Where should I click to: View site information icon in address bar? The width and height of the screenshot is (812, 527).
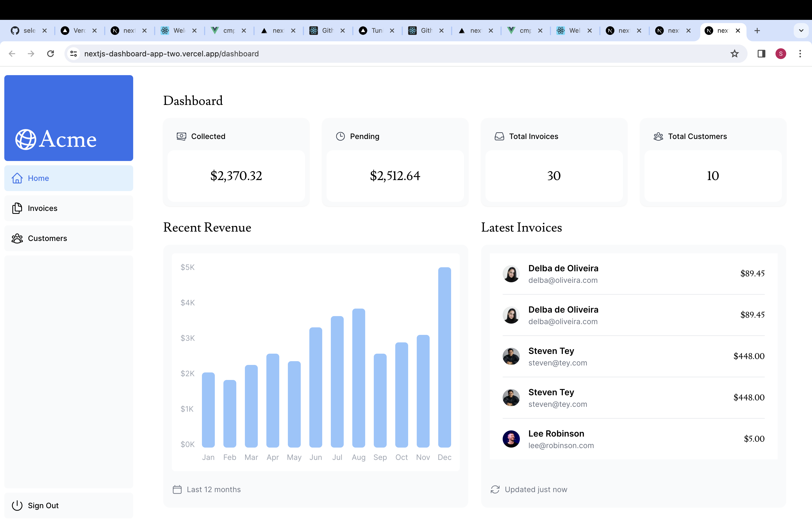[74, 53]
